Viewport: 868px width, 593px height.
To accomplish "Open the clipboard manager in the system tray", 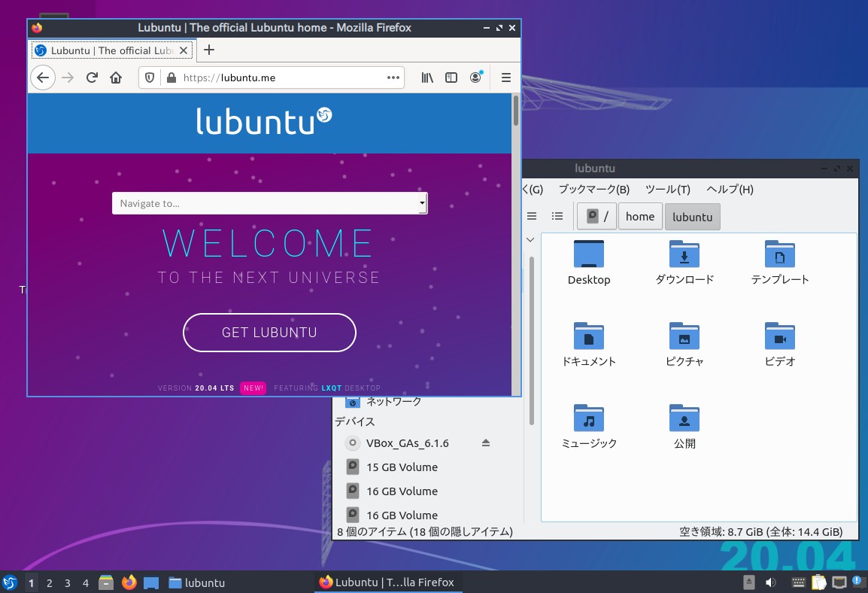I will 818,582.
